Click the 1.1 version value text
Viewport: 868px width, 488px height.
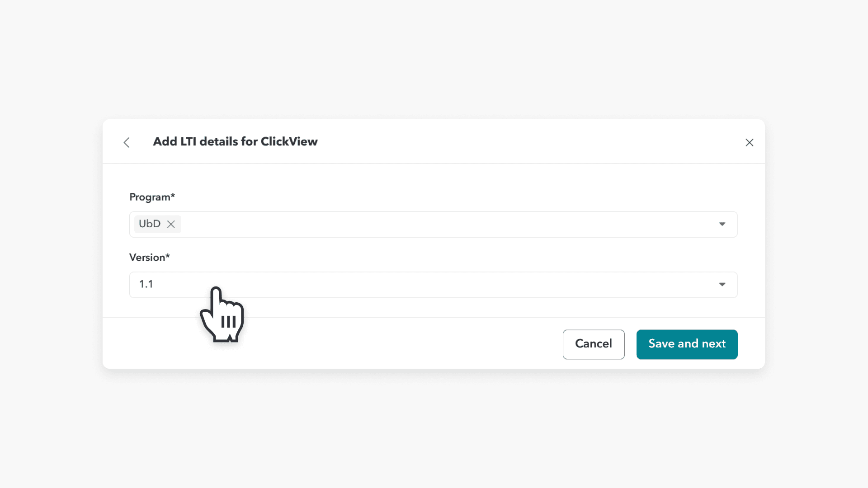click(x=146, y=284)
